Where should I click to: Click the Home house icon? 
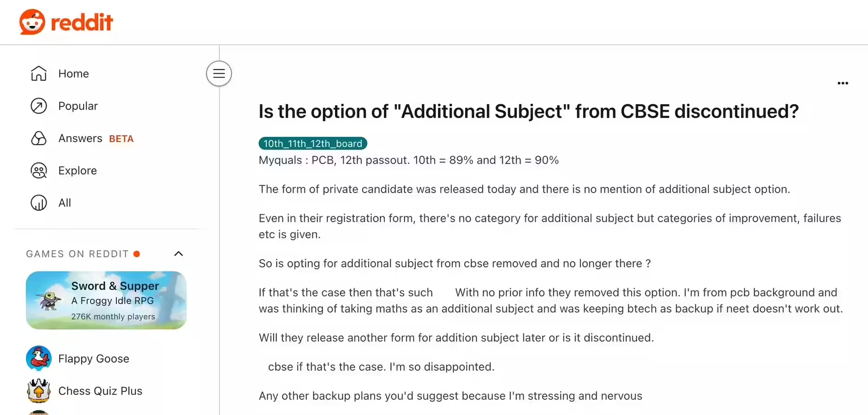[x=39, y=74]
